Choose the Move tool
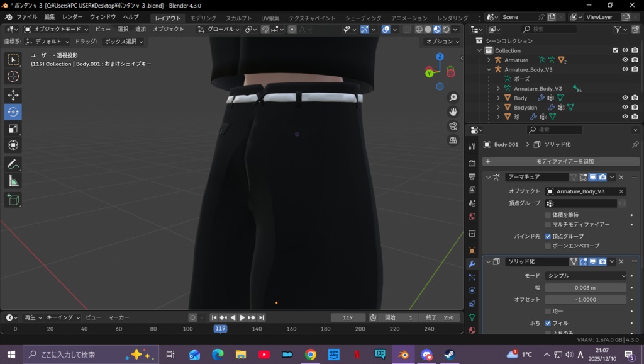 pos(13,96)
